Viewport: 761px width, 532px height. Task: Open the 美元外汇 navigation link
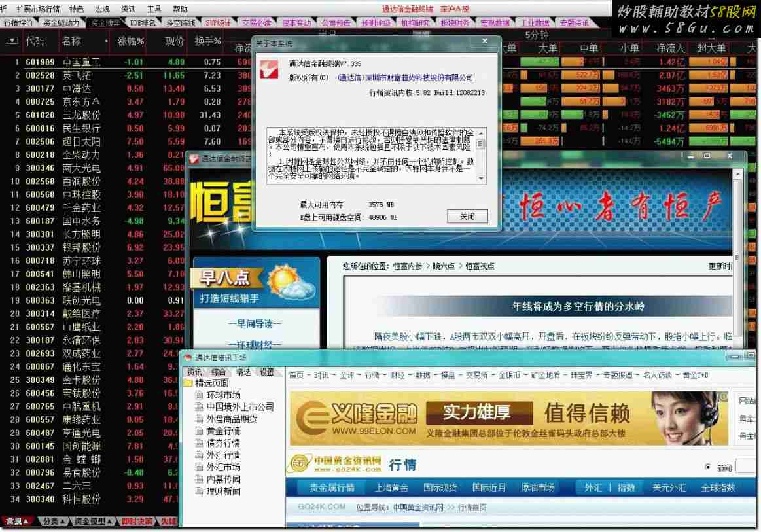tap(669, 488)
